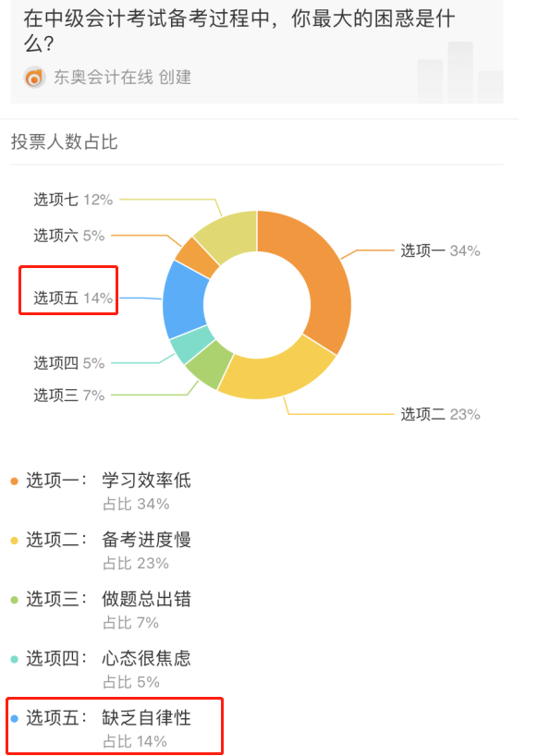This screenshot has height=756, width=538.
Task: Select the orange 选项一 legend dot
Action: [x=13, y=481]
